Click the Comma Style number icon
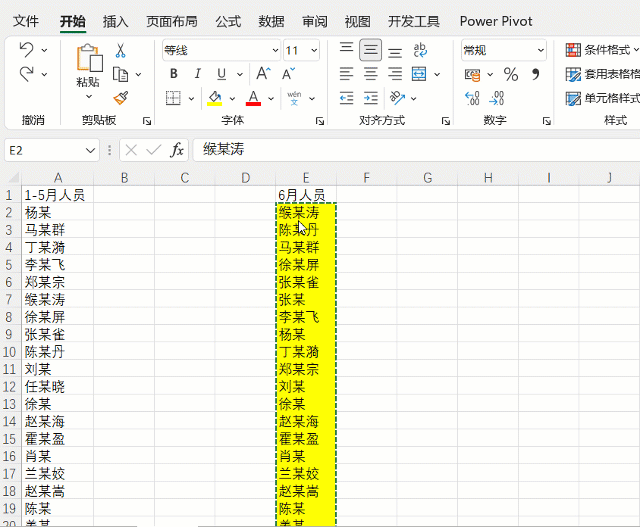 click(x=535, y=74)
